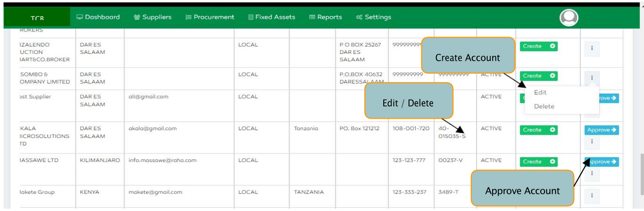Open the Fixed Assets menu
The image size is (644, 211).
click(x=272, y=17)
